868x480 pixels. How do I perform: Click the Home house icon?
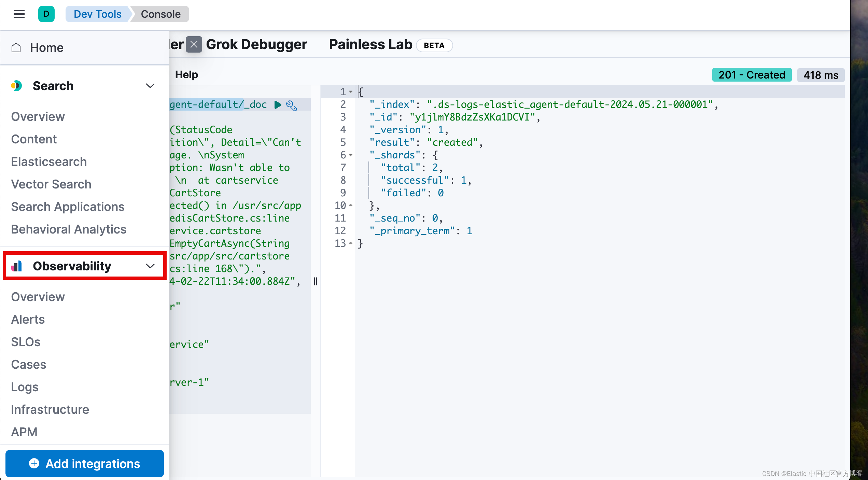[x=16, y=47]
